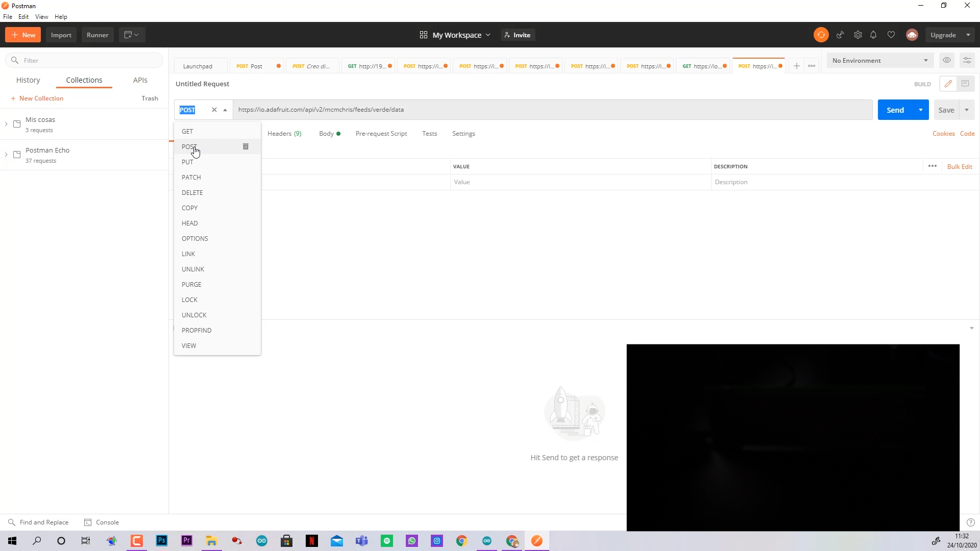Open Premiere Pro from the taskbar

coord(187,541)
